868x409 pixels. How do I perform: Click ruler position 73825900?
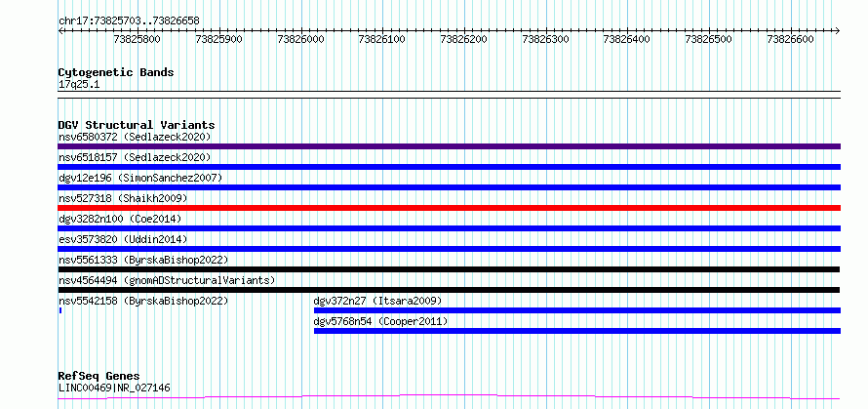219,39
